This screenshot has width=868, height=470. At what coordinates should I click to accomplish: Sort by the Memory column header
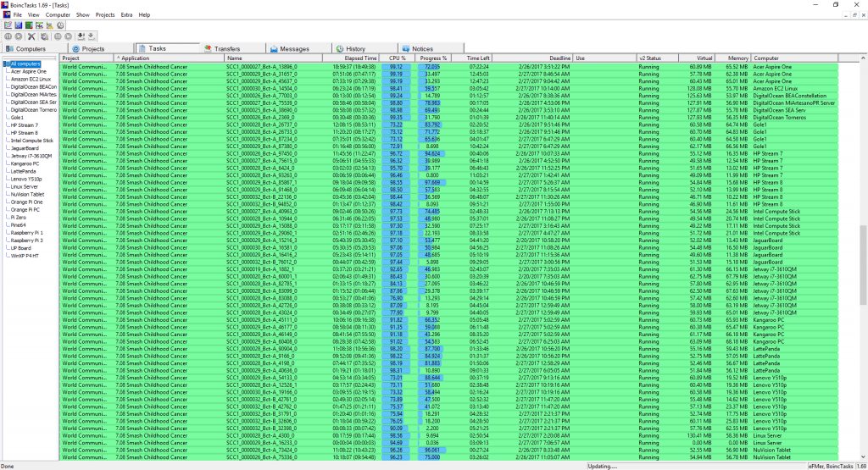click(x=732, y=58)
